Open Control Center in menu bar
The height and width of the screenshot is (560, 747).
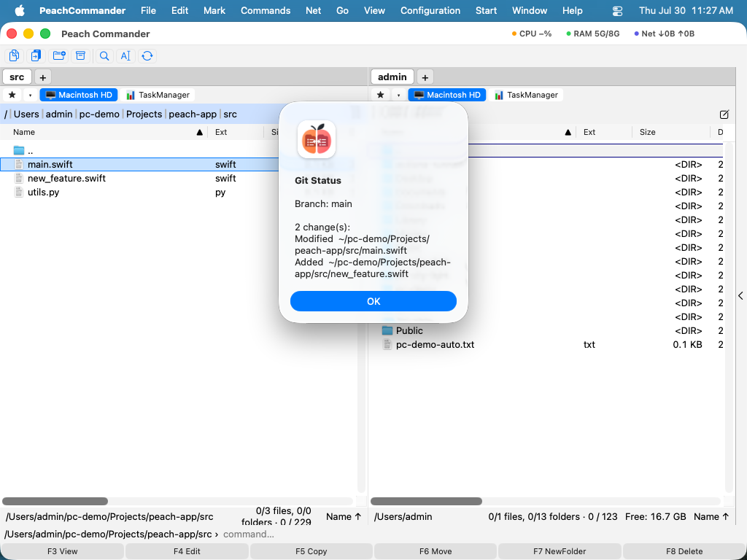coord(617,10)
